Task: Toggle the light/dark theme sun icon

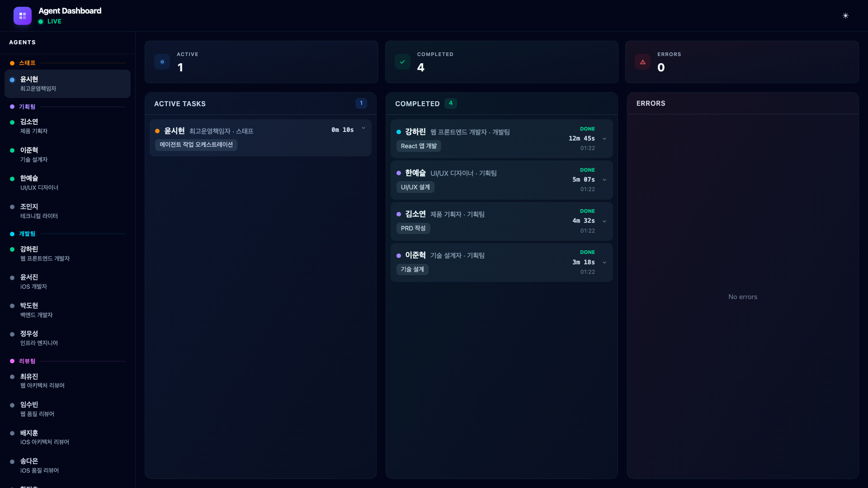Action: pos(845,16)
